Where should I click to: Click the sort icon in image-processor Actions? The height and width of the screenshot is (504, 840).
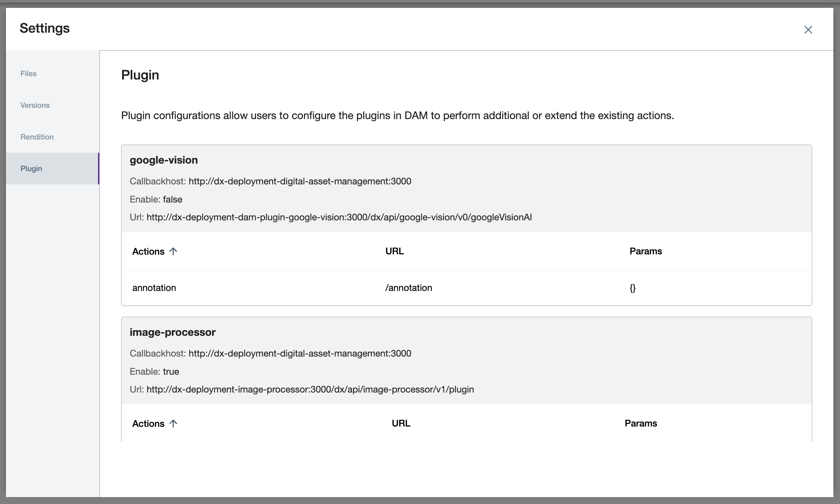tap(174, 424)
